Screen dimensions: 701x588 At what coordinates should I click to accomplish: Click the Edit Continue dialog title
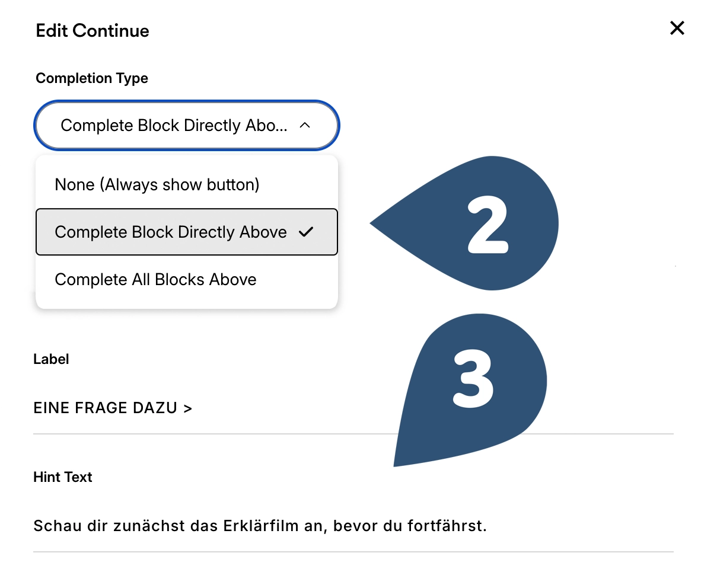point(93,31)
